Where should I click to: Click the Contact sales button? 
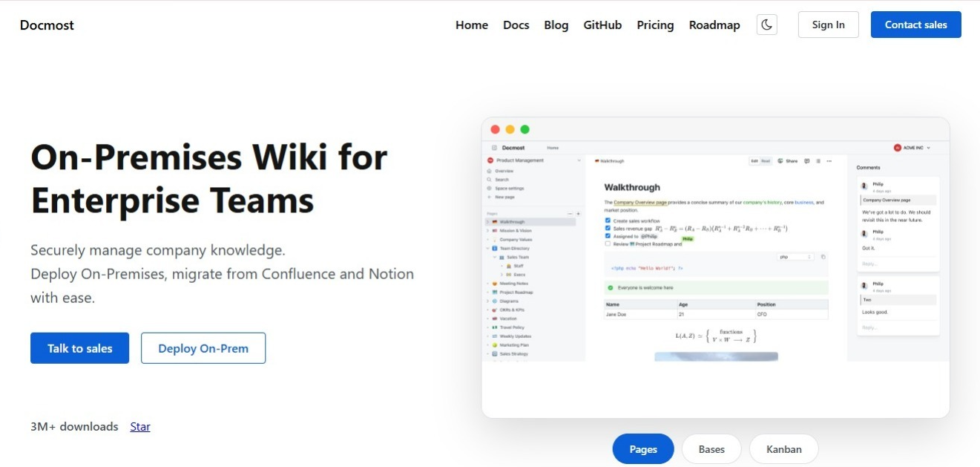(x=916, y=25)
